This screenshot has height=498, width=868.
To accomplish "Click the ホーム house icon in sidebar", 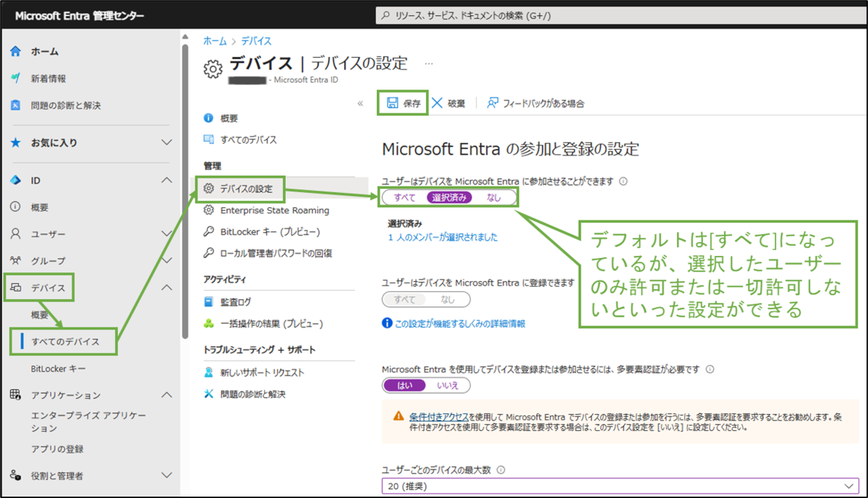I will tap(15, 52).
